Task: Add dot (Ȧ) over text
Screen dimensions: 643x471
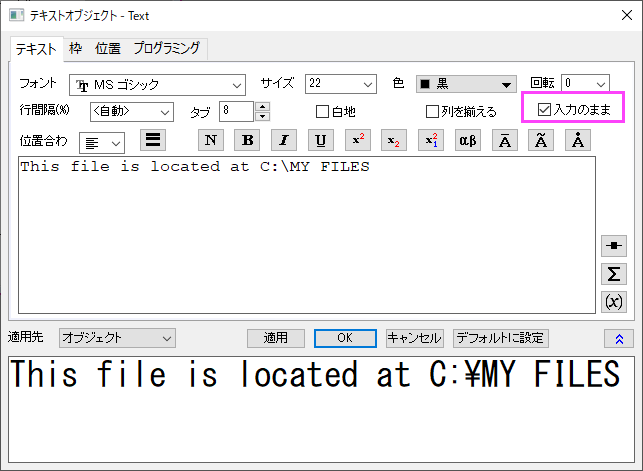Action: 578,140
